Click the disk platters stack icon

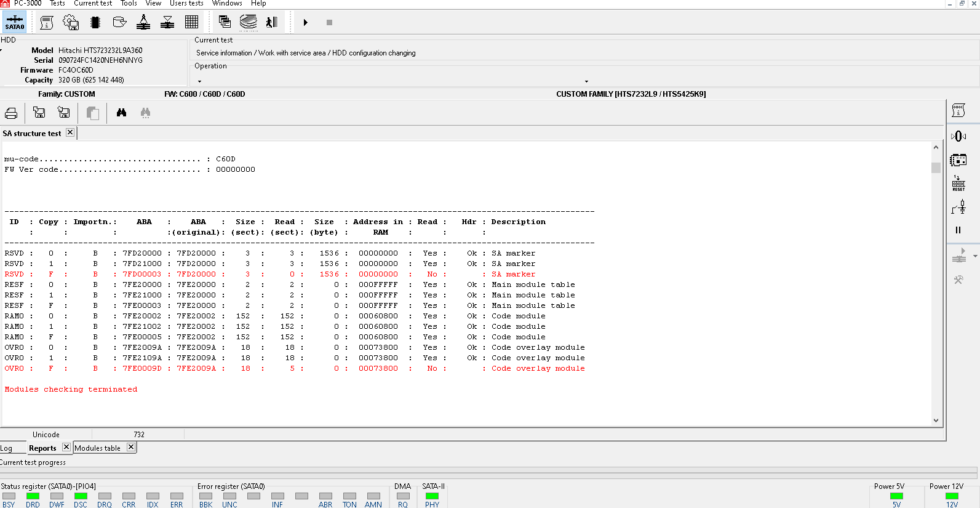[x=249, y=22]
